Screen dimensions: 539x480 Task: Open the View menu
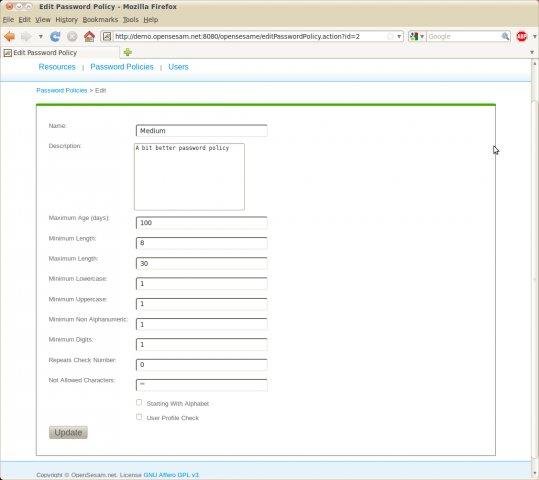pyautogui.click(x=43, y=20)
